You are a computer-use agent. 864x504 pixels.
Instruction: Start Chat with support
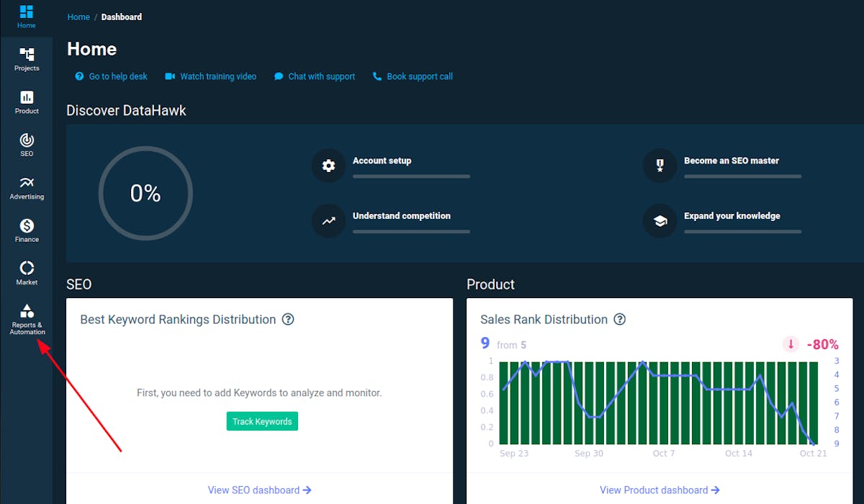(x=314, y=76)
